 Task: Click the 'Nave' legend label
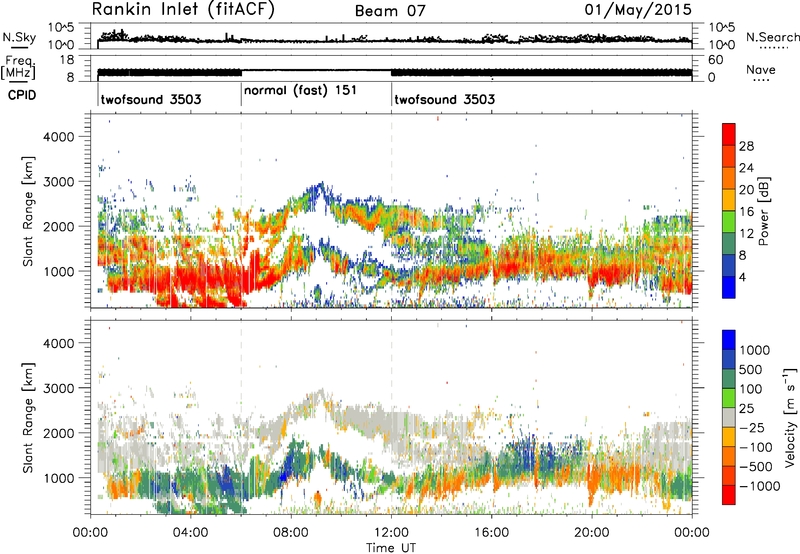point(761,69)
